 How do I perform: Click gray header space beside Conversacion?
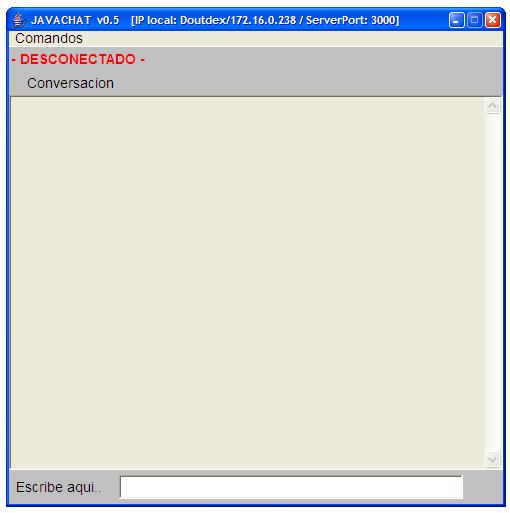point(307,83)
